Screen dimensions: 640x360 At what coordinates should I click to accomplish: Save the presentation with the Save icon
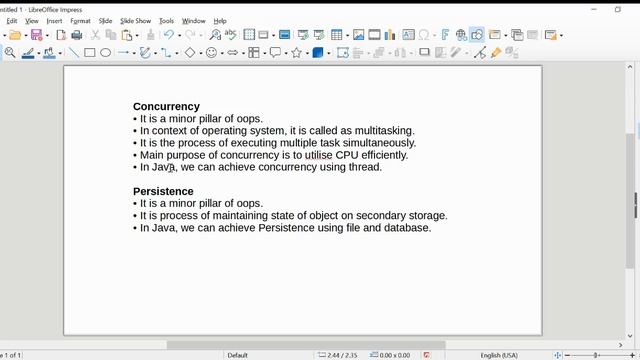pyautogui.click(x=37, y=35)
